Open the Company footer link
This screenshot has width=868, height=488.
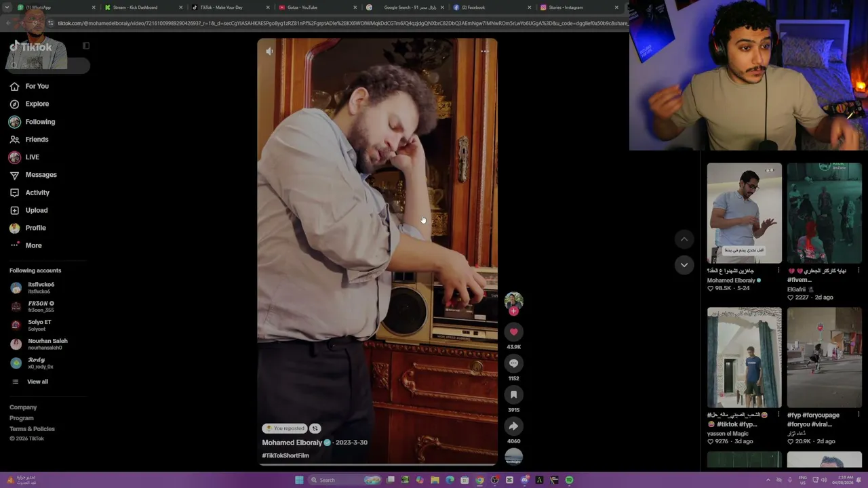click(23, 407)
